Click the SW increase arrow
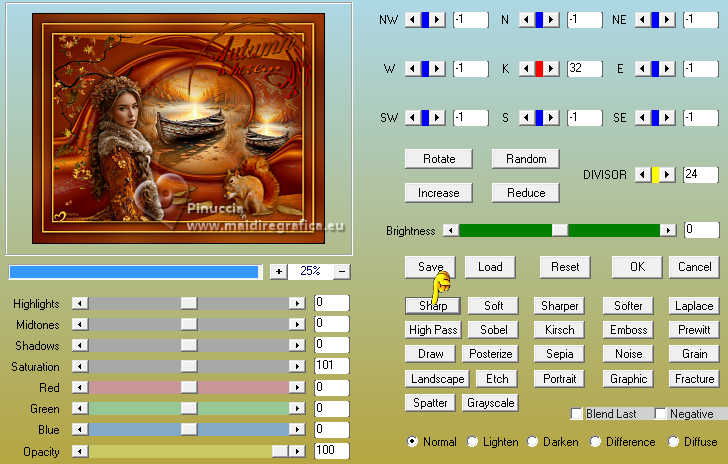This screenshot has width=728, height=464. pyautogui.click(x=436, y=118)
